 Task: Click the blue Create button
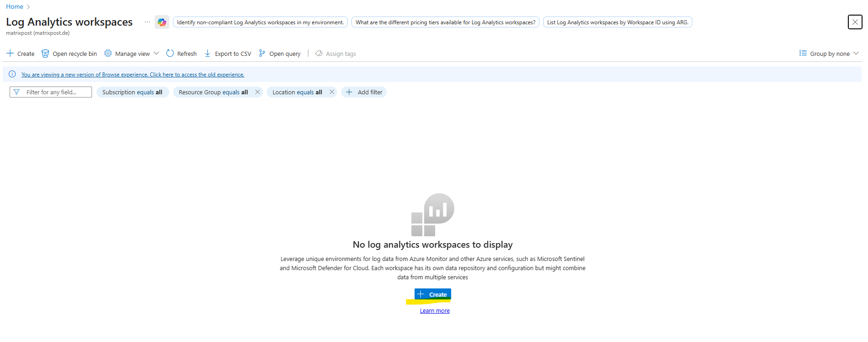tap(433, 294)
